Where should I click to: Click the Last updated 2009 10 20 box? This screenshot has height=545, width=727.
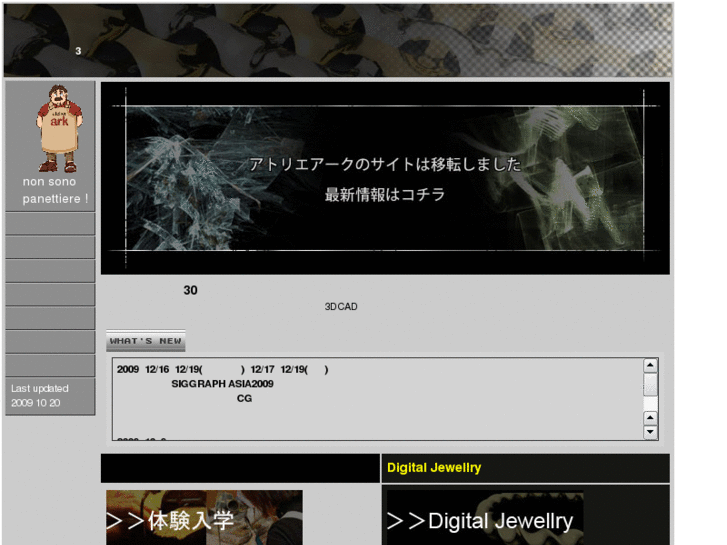(50, 396)
